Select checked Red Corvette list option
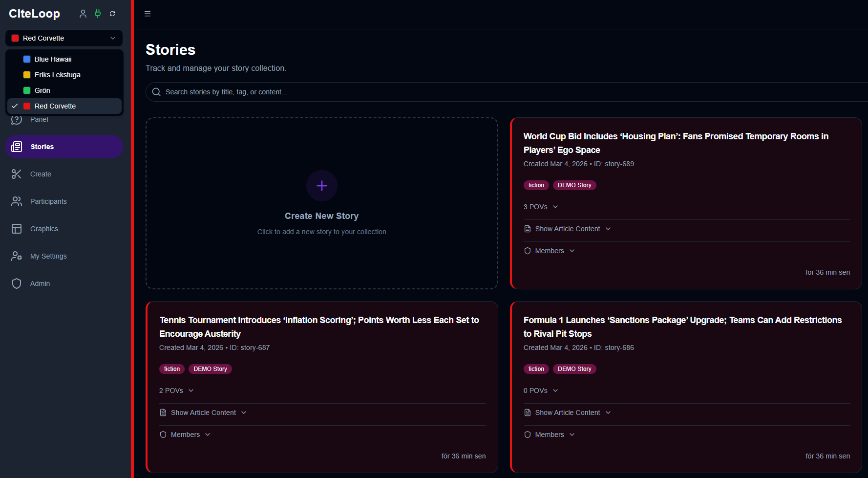The width and height of the screenshot is (868, 478). tap(64, 106)
